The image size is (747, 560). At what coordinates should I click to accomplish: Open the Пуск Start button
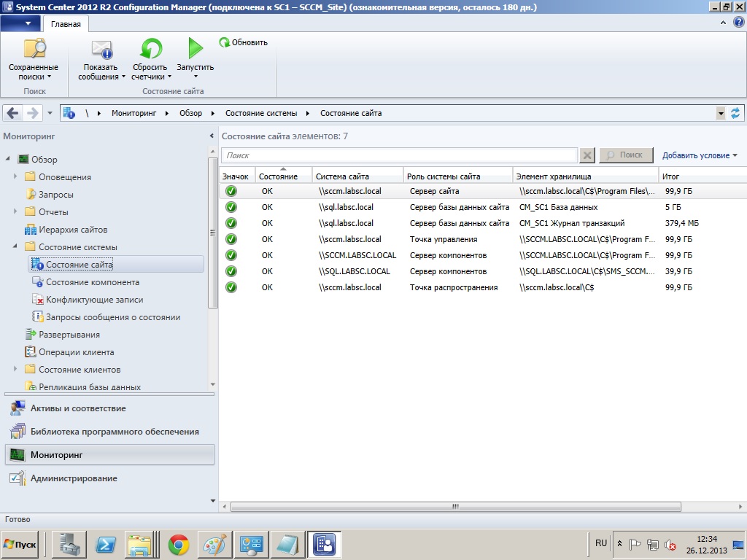coord(20,544)
